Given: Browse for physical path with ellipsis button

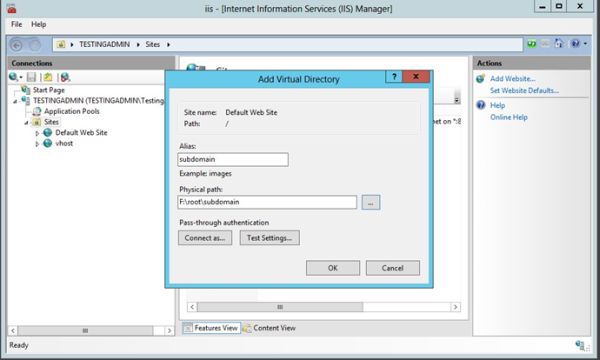Looking at the screenshot, I should pos(371,202).
